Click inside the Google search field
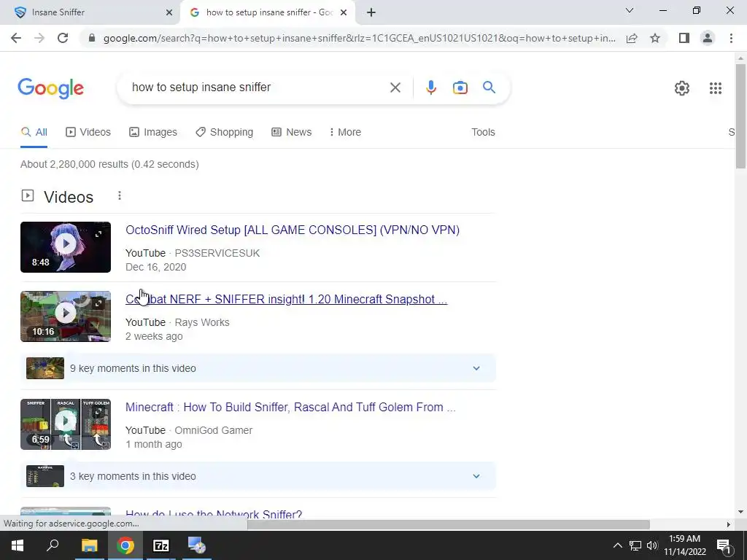Image resolution: width=747 pixels, height=560 pixels. [258, 87]
